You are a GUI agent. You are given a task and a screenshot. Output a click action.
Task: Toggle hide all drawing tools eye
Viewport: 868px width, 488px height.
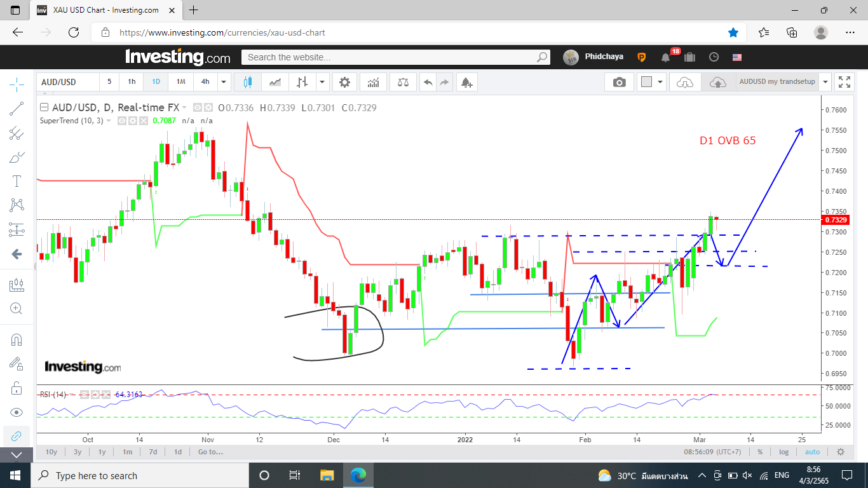click(x=17, y=412)
